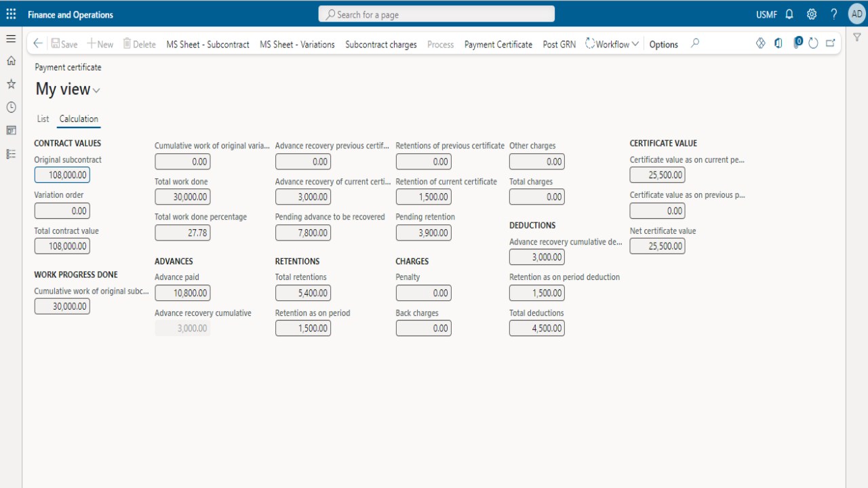Screen dimensions: 868x488
Task: Open Modules list icon in sidebar
Action: click(11, 154)
